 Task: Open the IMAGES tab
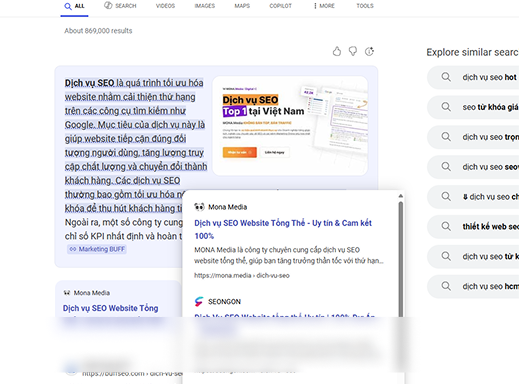(x=205, y=6)
